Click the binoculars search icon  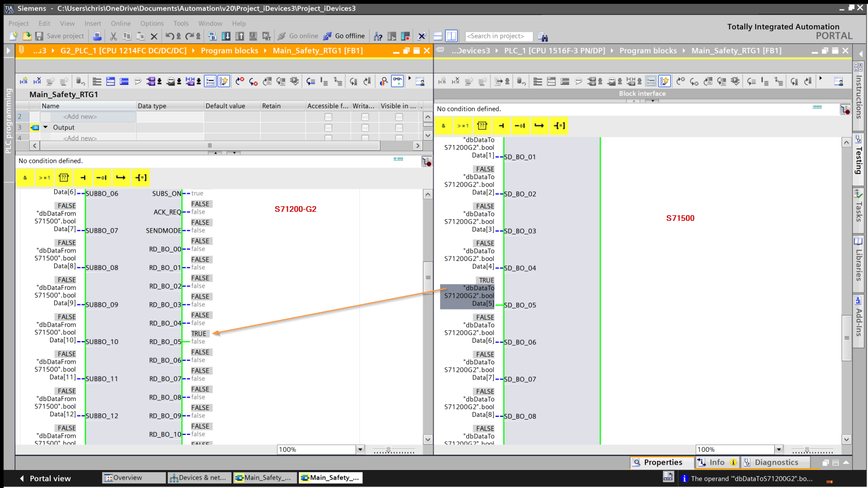(x=543, y=37)
